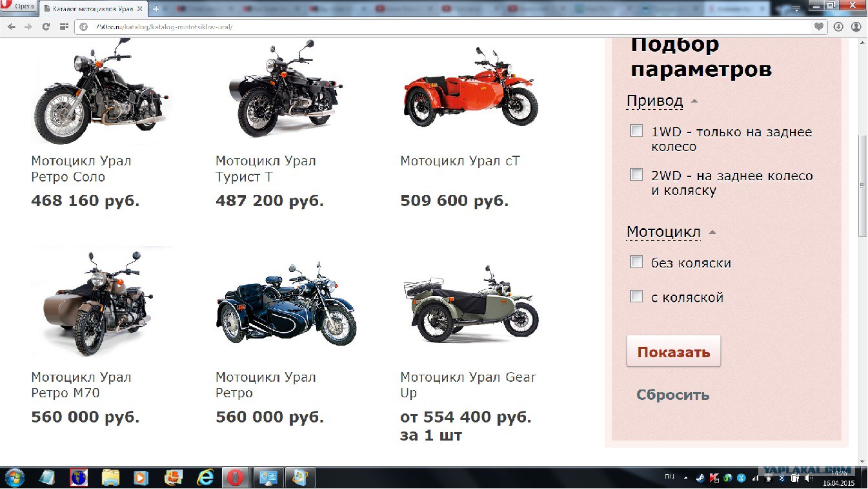This screenshot has width=868, height=489.
Task: Open the Control Panel taskbar window
Action: click(x=268, y=478)
